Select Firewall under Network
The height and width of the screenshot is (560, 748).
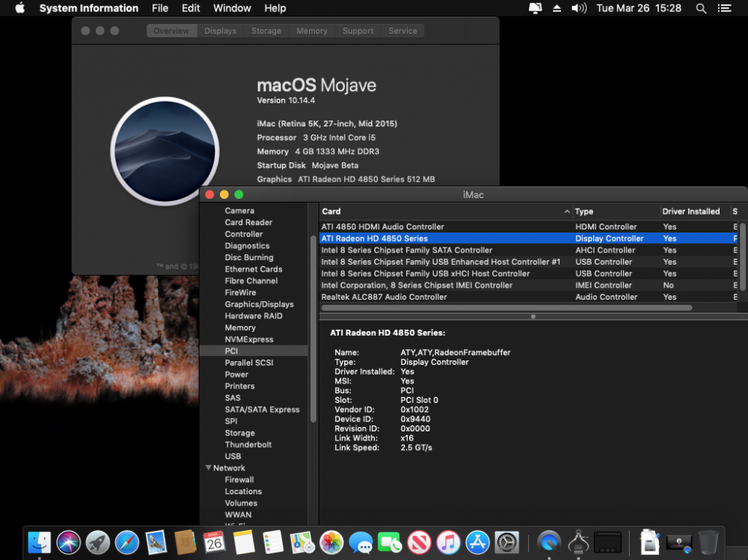tap(239, 479)
